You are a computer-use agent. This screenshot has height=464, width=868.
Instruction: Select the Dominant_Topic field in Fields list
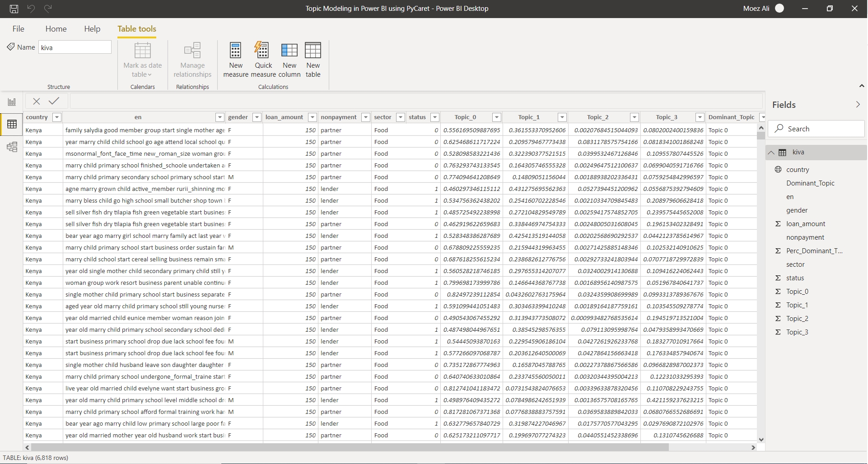(x=810, y=183)
